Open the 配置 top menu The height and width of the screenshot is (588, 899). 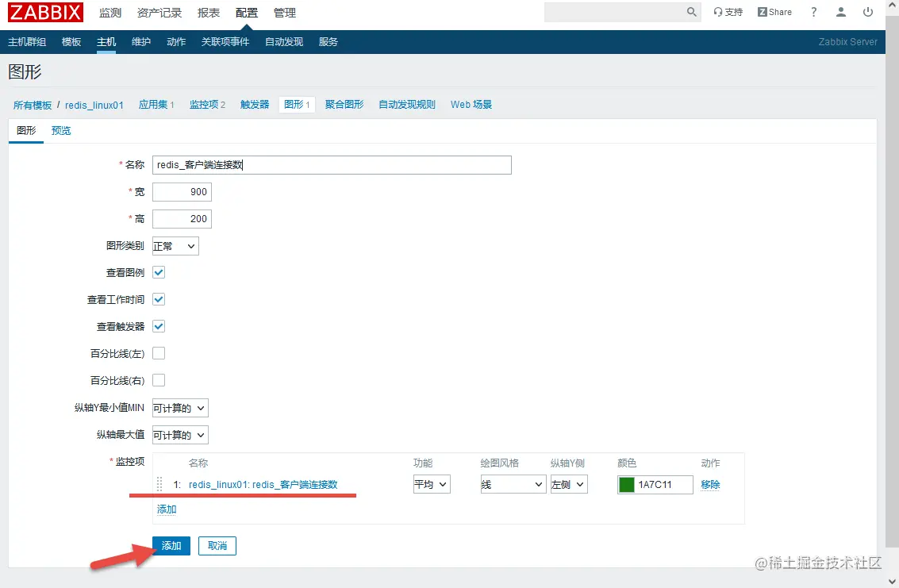click(x=247, y=13)
